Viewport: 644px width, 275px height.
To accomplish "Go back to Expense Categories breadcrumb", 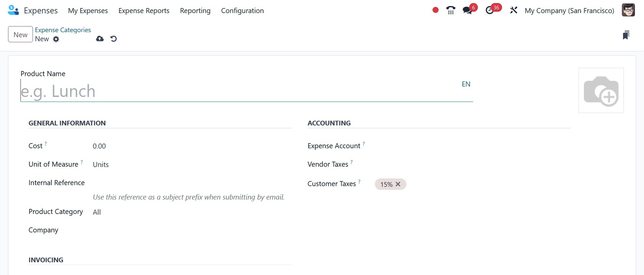I will coord(63,30).
